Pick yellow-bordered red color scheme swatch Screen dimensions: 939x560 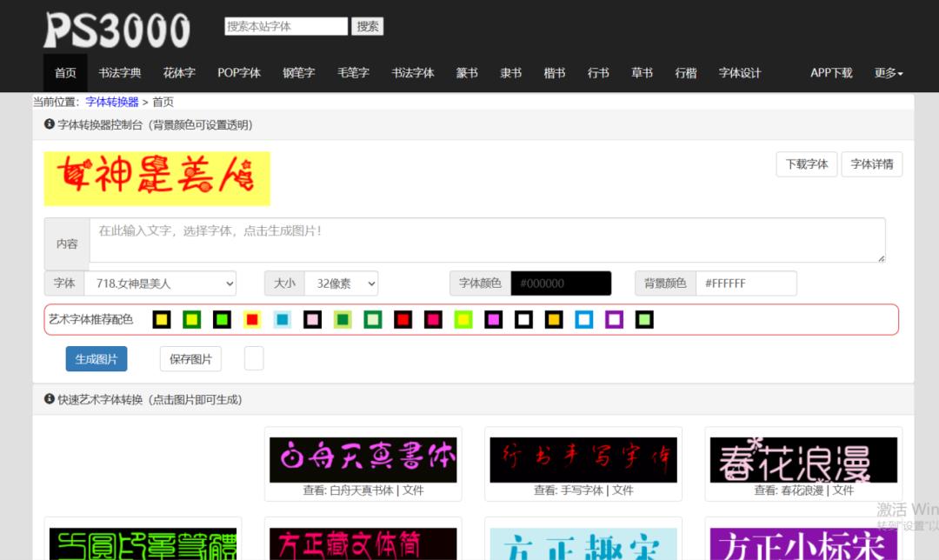point(252,320)
